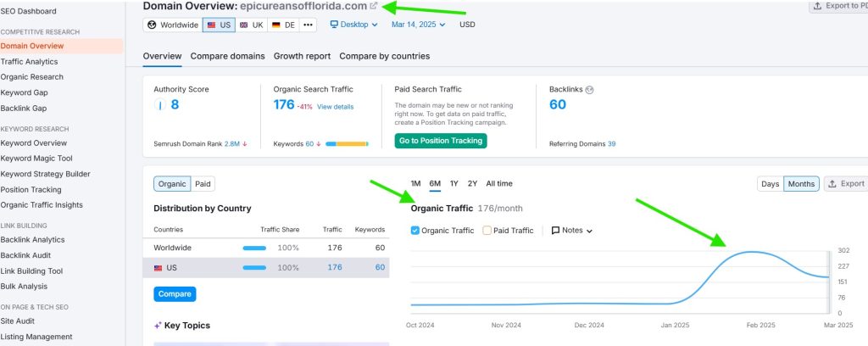Click the Key Topics sparkle icon

(158, 326)
